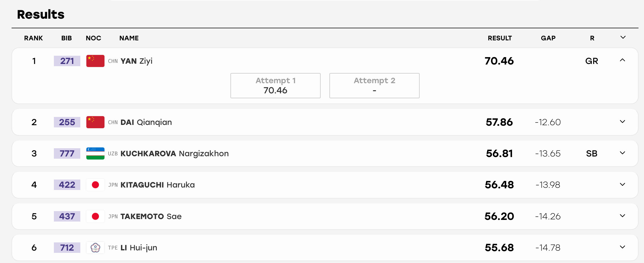Viewport: 644px width, 263px height.
Task: Expand DAI Qianqian's result row
Action: tap(623, 122)
